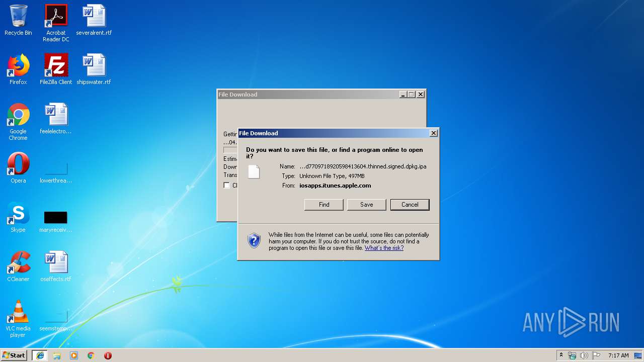Click the iosapps.itunes.apple.com source text

click(335, 186)
